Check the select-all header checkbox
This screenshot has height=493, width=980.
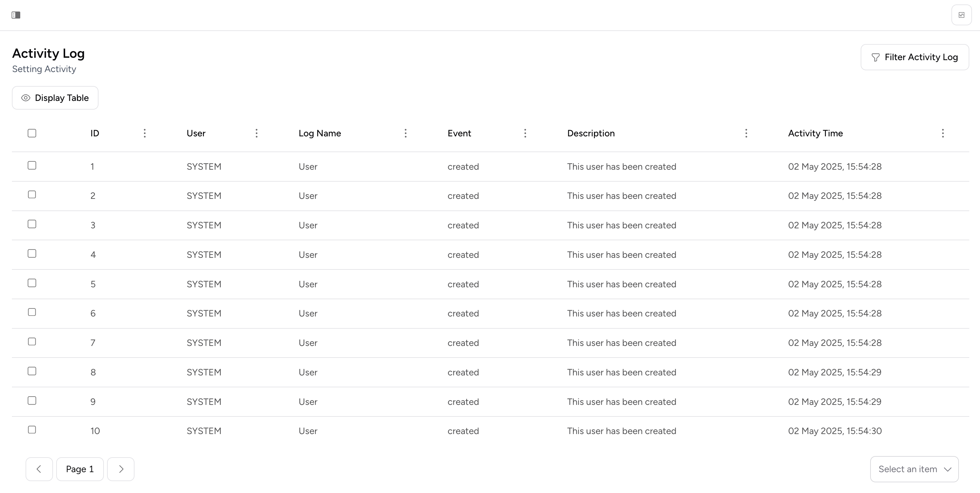32,133
